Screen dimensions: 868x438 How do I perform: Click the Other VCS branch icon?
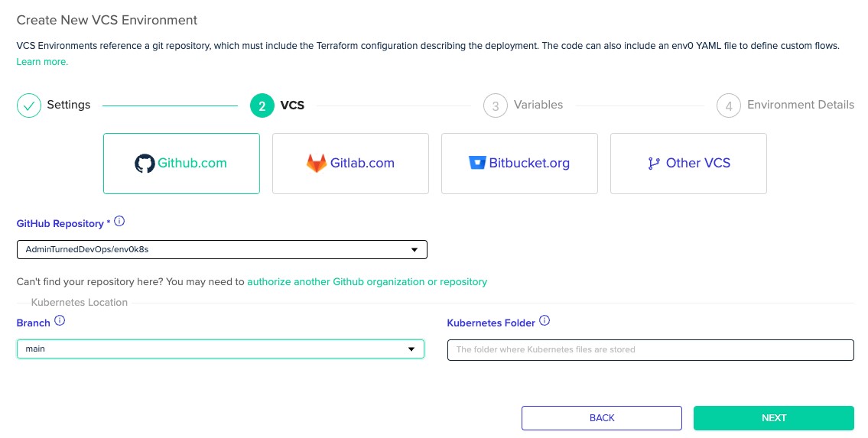654,163
